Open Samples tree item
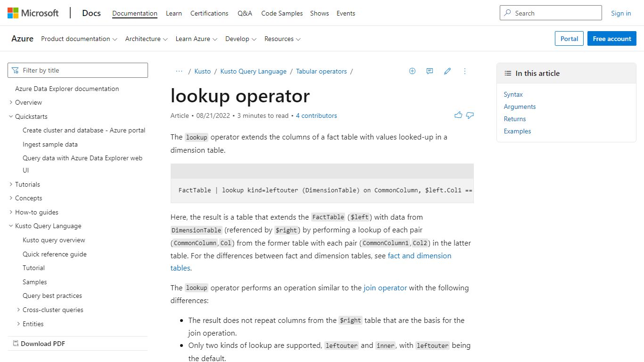Image resolution: width=644 pixels, height=362 pixels. coord(35,282)
